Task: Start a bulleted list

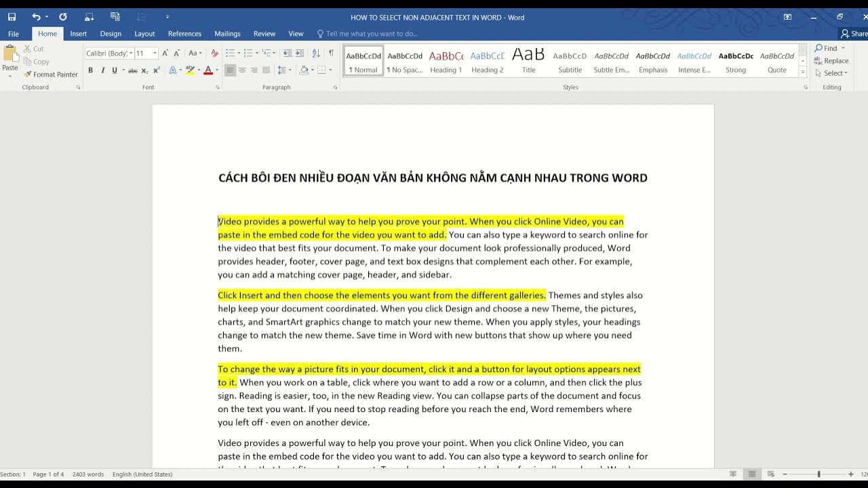Action: 230,53
